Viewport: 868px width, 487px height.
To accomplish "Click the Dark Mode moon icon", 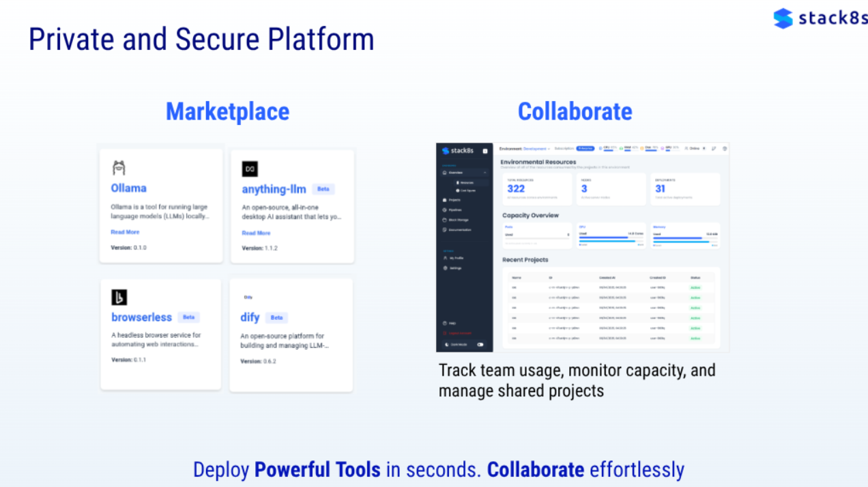I will point(446,344).
